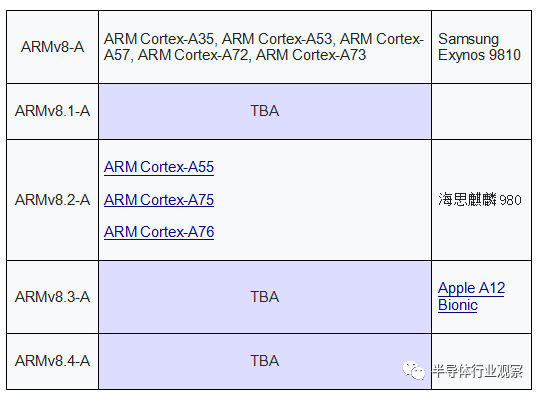
Task: Open the ARM Cortex-A76 link
Action: pos(159,232)
